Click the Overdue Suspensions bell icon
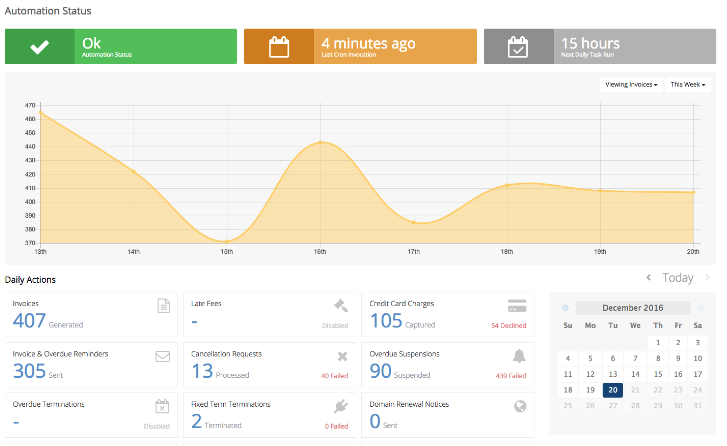 click(519, 356)
